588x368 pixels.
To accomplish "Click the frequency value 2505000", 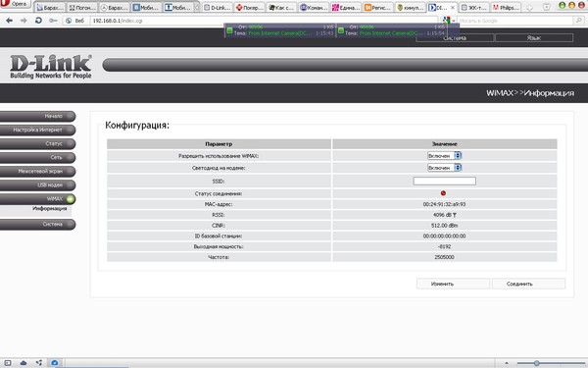I will [x=444, y=257].
